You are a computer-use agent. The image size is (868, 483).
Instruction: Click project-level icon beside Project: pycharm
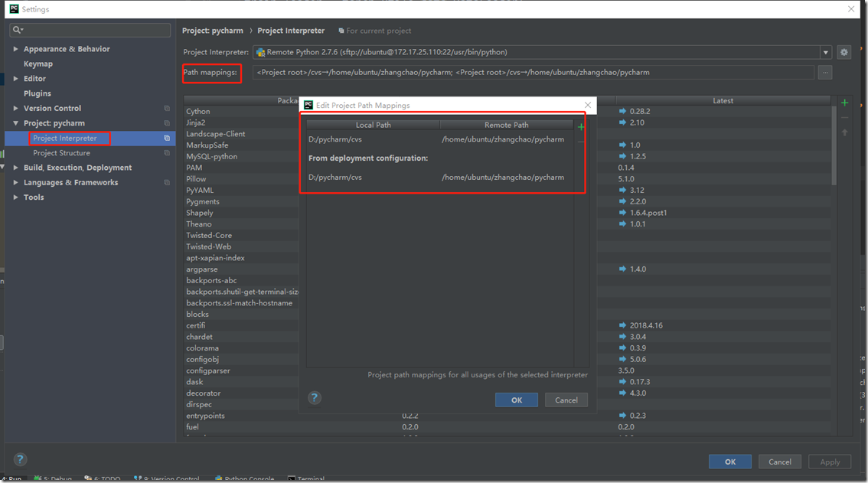tap(167, 123)
